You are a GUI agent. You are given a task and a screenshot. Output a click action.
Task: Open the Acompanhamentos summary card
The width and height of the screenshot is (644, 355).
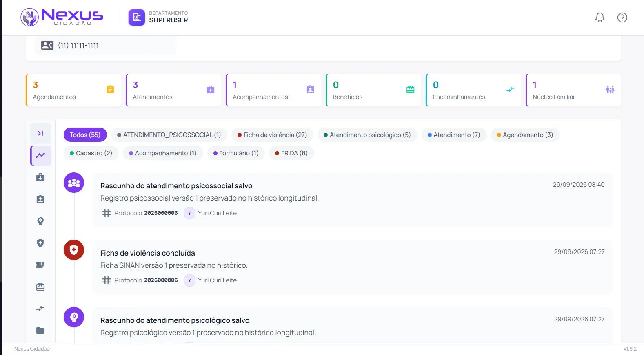(x=273, y=90)
